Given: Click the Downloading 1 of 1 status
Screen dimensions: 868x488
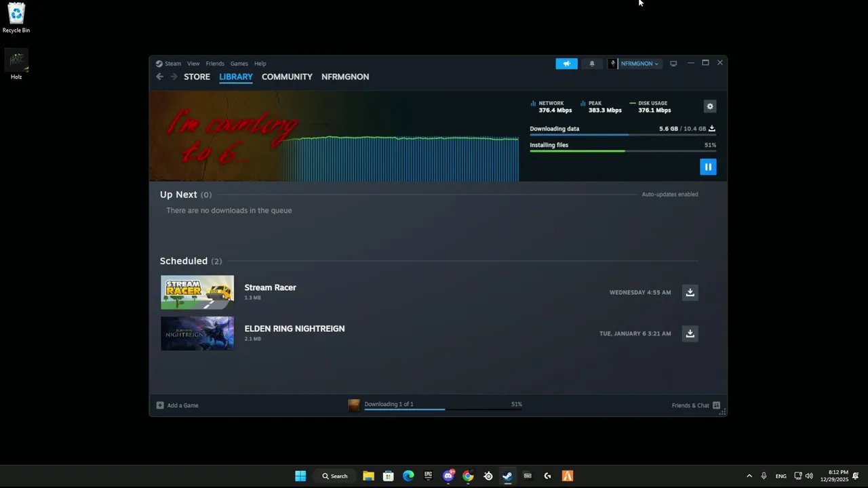Looking at the screenshot, I should pyautogui.click(x=389, y=404).
